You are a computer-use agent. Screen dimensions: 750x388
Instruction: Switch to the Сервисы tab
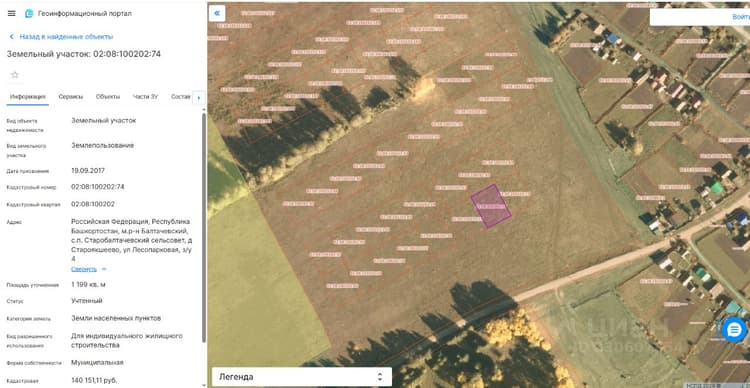point(71,97)
